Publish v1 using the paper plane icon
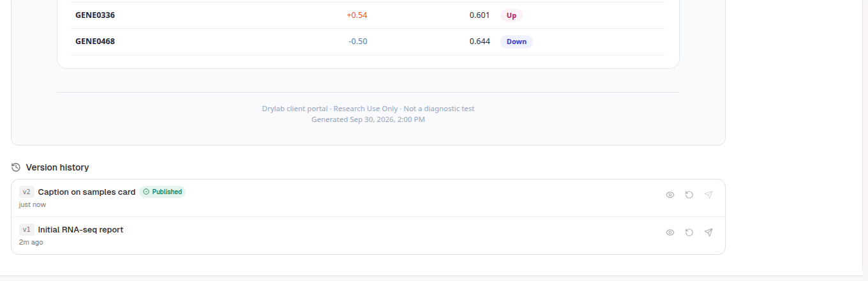This screenshot has width=868, height=281. 708,232
